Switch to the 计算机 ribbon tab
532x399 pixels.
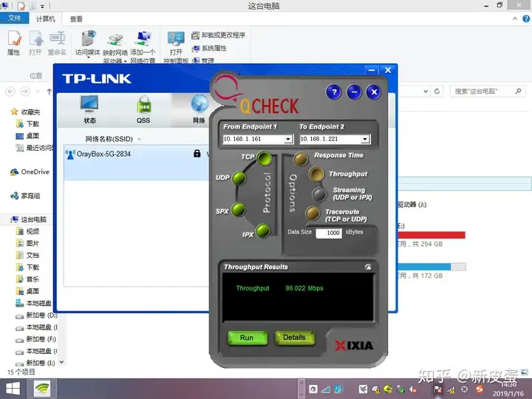46,18
